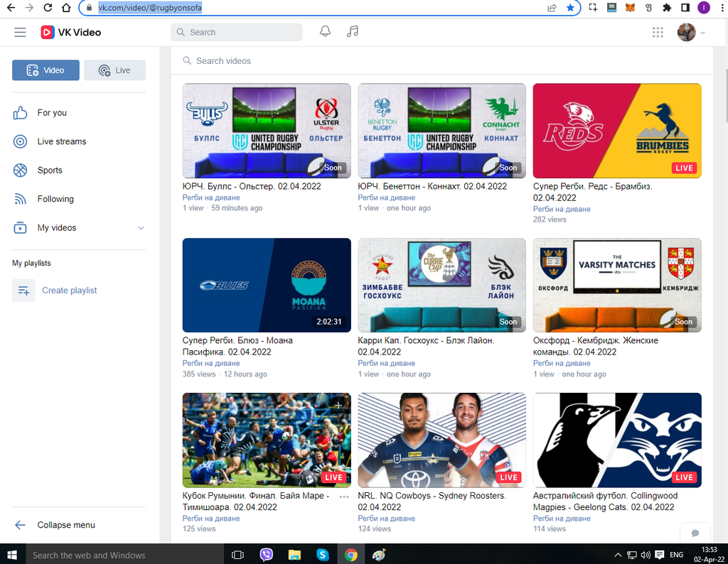Open the taskbar clock and date
This screenshot has height=564, width=728.
point(709,555)
